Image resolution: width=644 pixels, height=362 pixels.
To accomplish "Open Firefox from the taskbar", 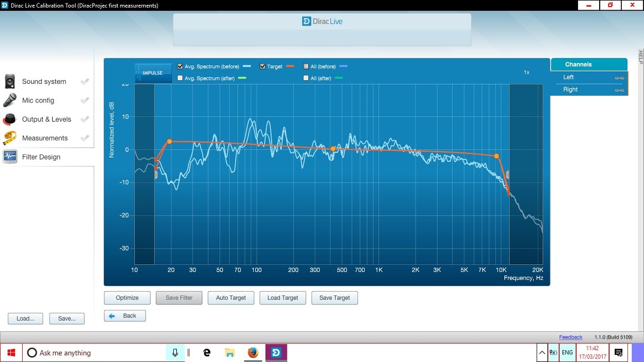I will pyautogui.click(x=252, y=352).
